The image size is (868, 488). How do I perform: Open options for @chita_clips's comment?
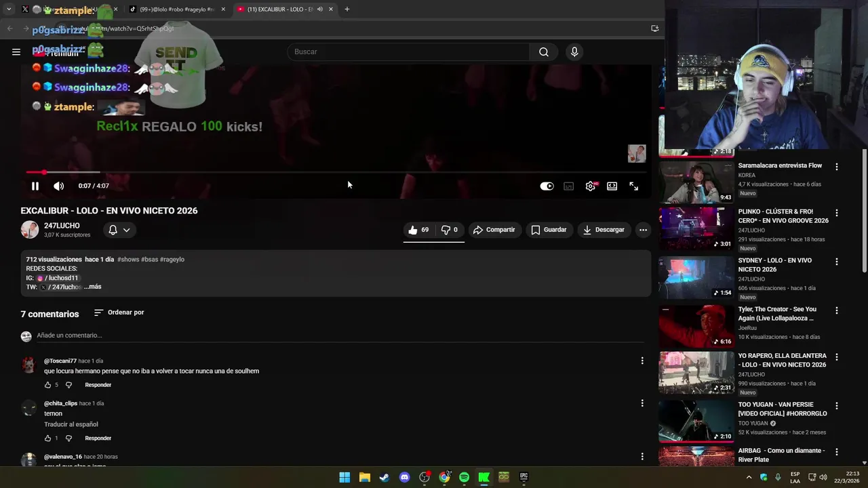[x=642, y=403]
